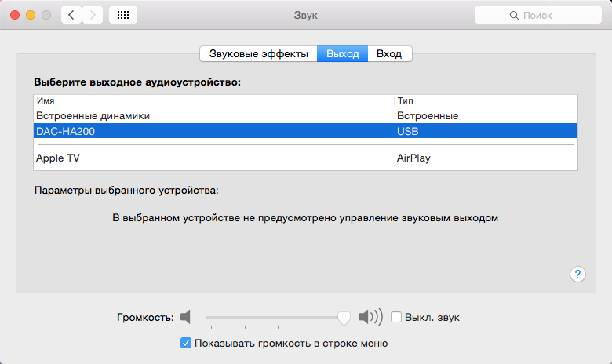This screenshot has width=612, height=364.
Task: Click the back navigation arrow
Action: [x=71, y=15]
